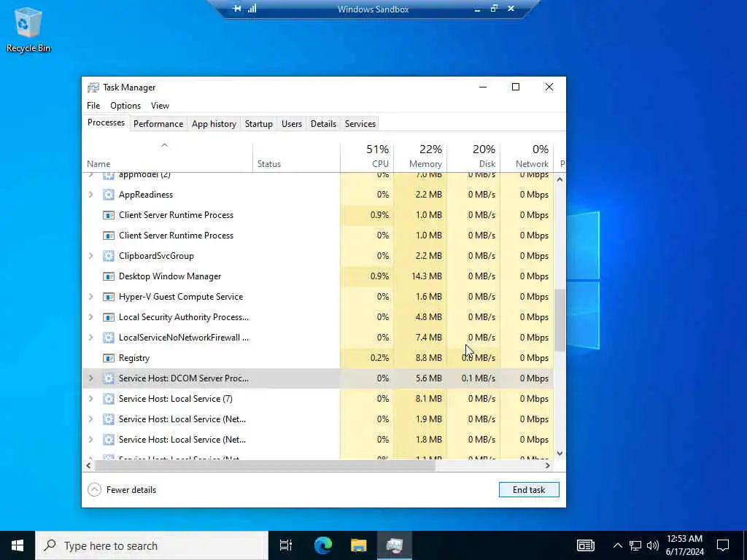Click the AppReadiness gear icon
The width and height of the screenshot is (747, 560).
109,195
